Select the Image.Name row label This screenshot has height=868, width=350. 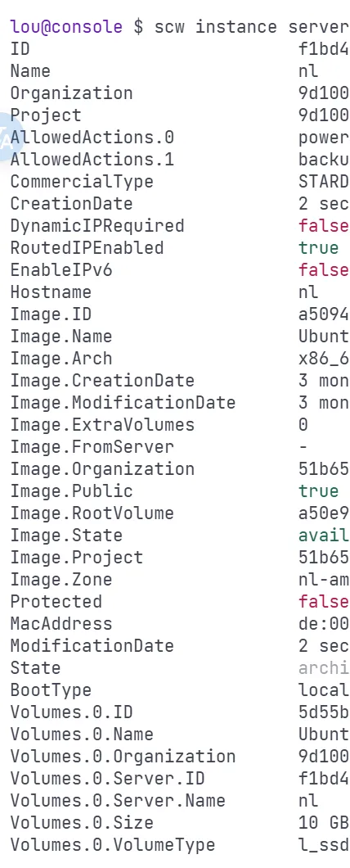pyautogui.click(x=61, y=336)
